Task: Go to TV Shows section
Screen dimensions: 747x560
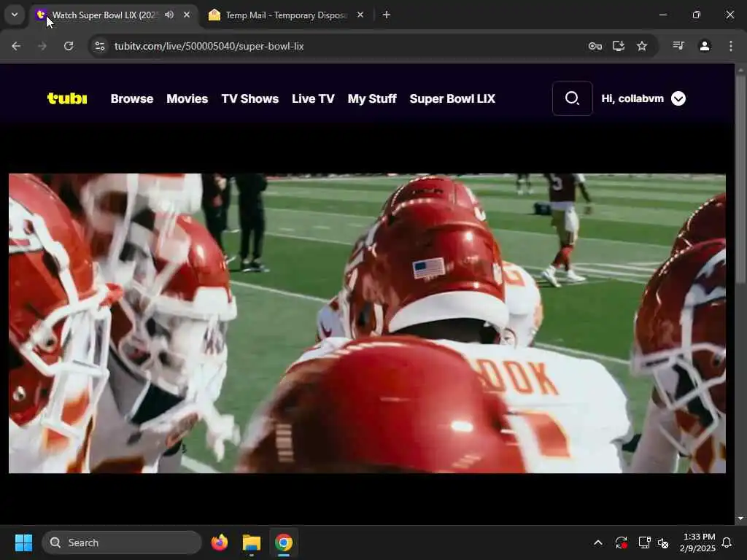Action: 250,98
